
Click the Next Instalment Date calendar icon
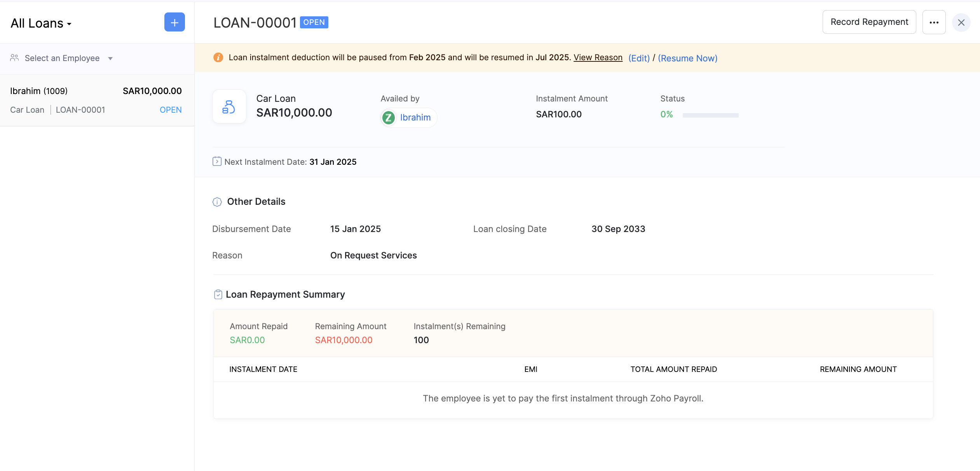pyautogui.click(x=217, y=161)
